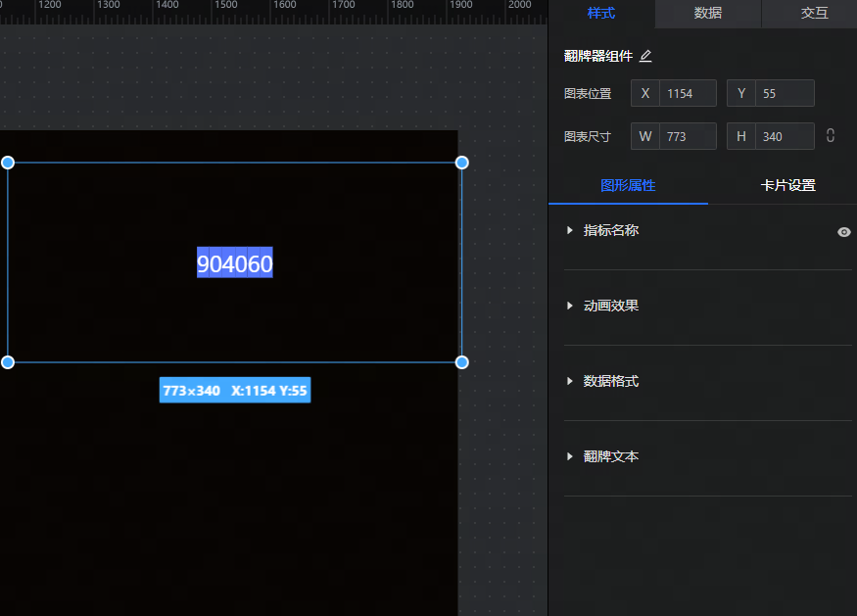Screen dimensions: 857x616
Task: Switch to the 数据 tab
Action: (707, 14)
